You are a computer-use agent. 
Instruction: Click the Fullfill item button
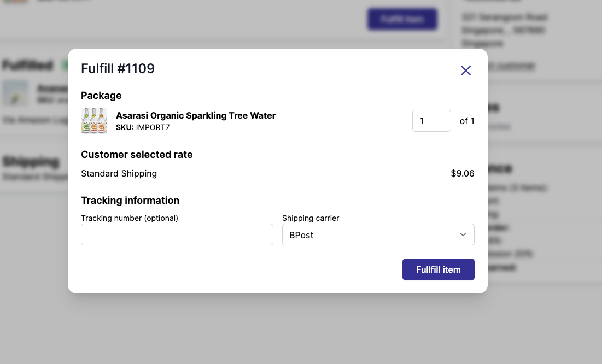point(438,269)
